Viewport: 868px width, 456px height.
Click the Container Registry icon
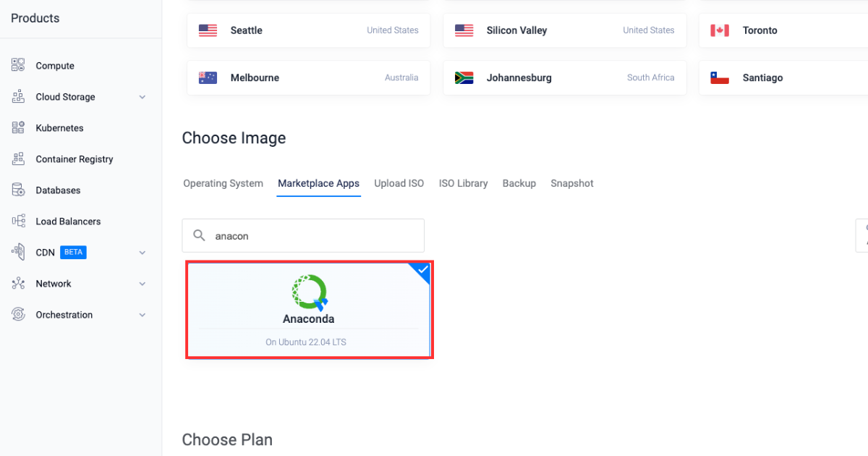[18, 159]
